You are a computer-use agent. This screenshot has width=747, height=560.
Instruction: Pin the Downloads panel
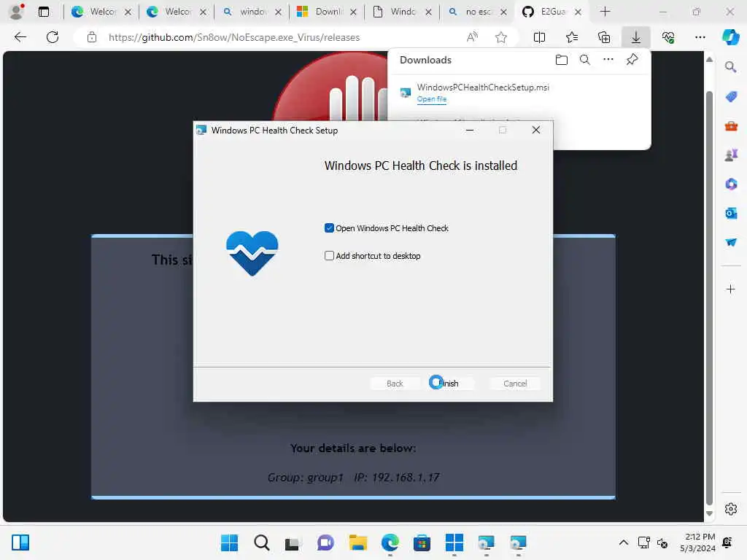[x=632, y=60]
